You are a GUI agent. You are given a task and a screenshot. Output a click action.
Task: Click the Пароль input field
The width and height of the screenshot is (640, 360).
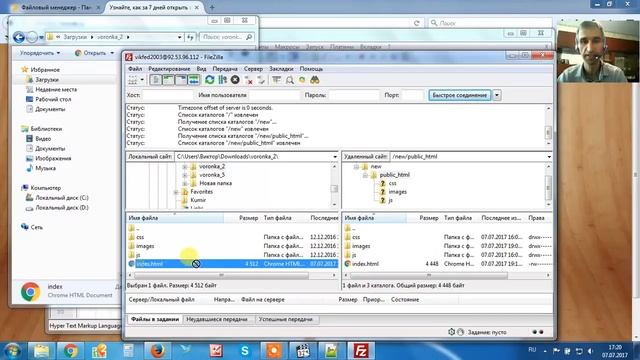tap(354, 95)
